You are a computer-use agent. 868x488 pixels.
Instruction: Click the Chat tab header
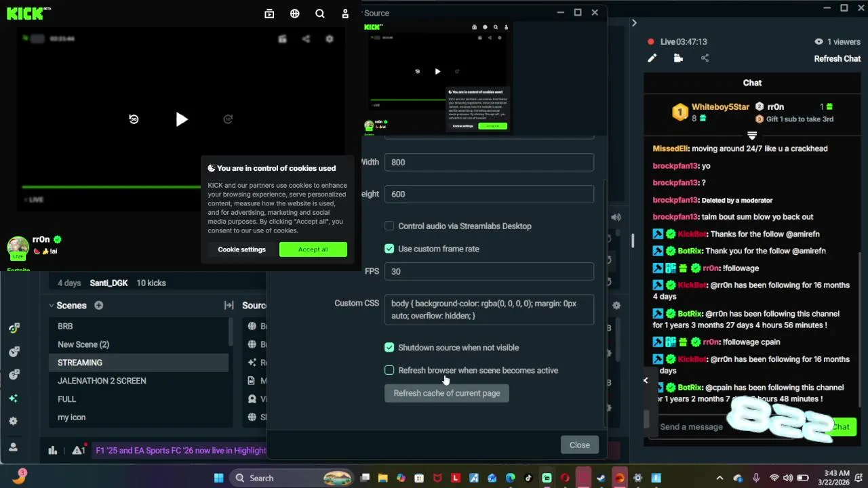[x=752, y=83]
